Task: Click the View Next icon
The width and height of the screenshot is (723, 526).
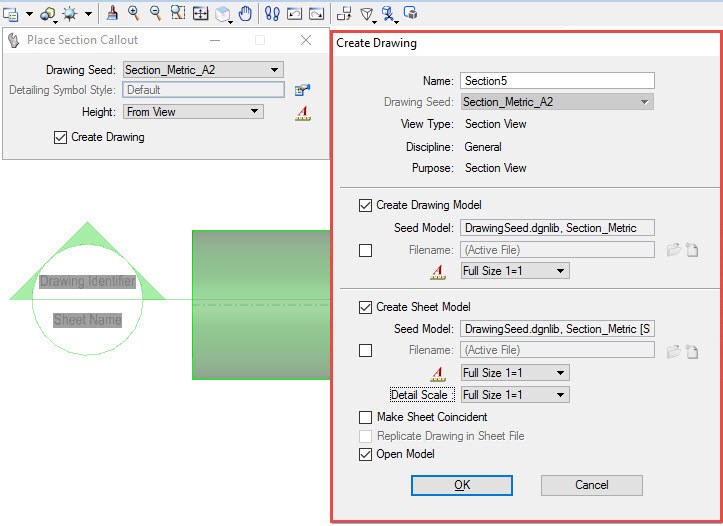Action: click(x=316, y=14)
